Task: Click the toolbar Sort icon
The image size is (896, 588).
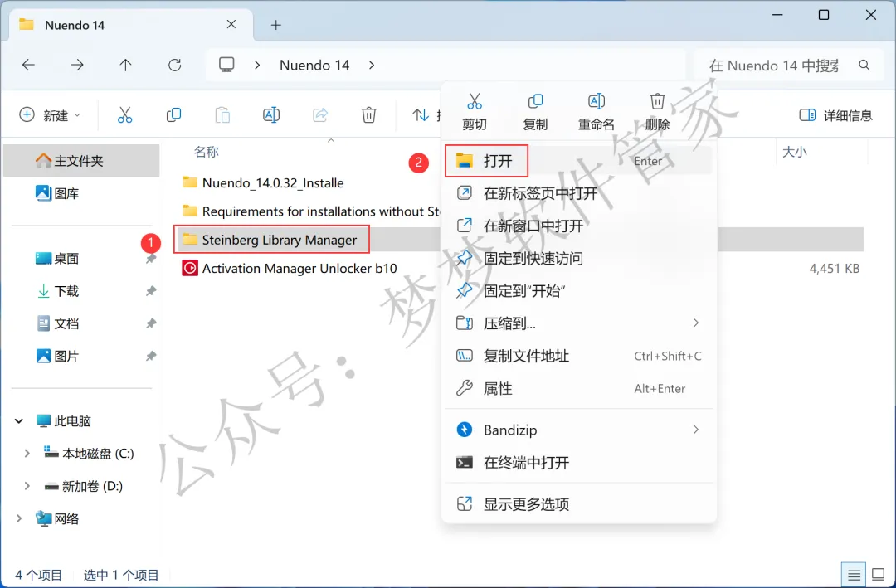Action: (x=421, y=114)
